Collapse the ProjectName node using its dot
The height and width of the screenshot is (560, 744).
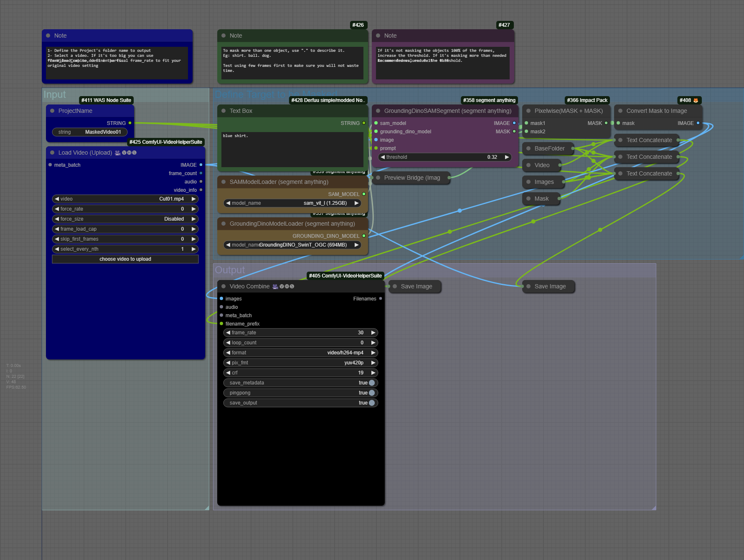(x=52, y=111)
